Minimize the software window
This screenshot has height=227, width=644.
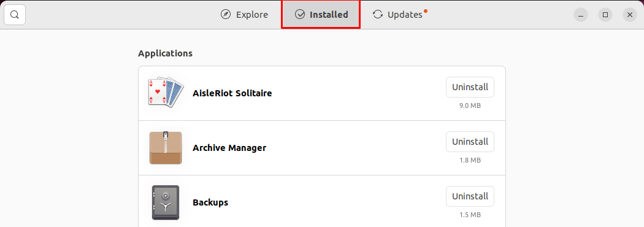point(581,15)
